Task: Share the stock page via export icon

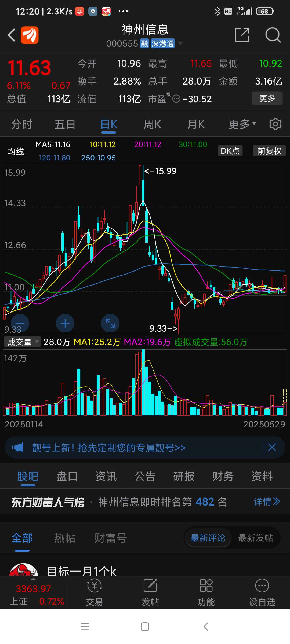Action: (x=242, y=35)
